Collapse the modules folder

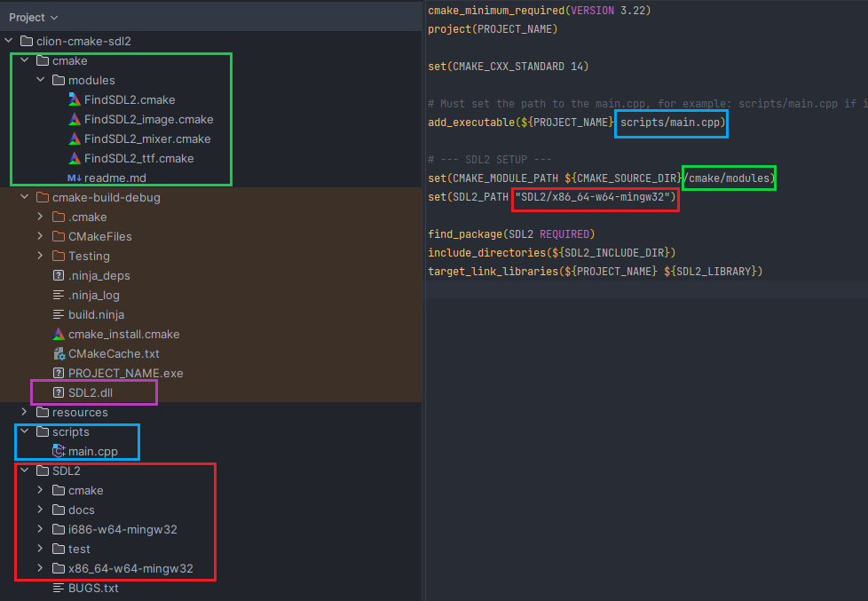coord(40,80)
